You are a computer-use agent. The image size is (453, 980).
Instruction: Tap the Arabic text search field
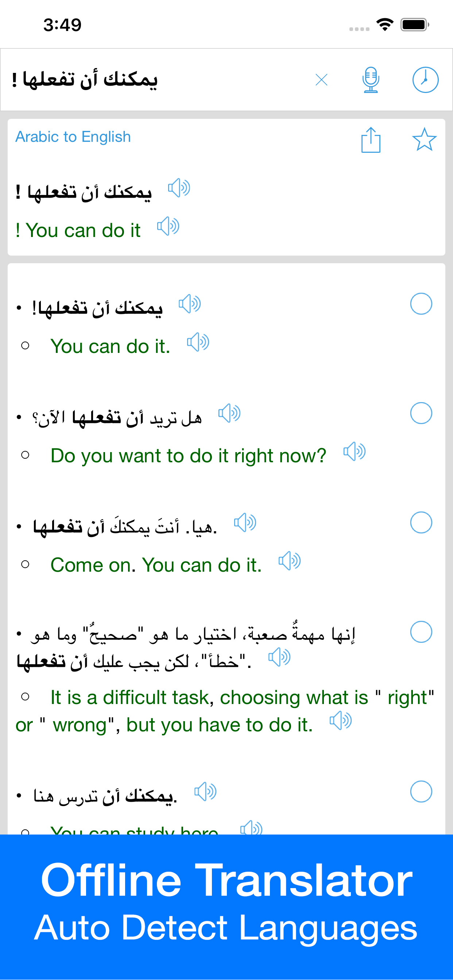point(152,80)
